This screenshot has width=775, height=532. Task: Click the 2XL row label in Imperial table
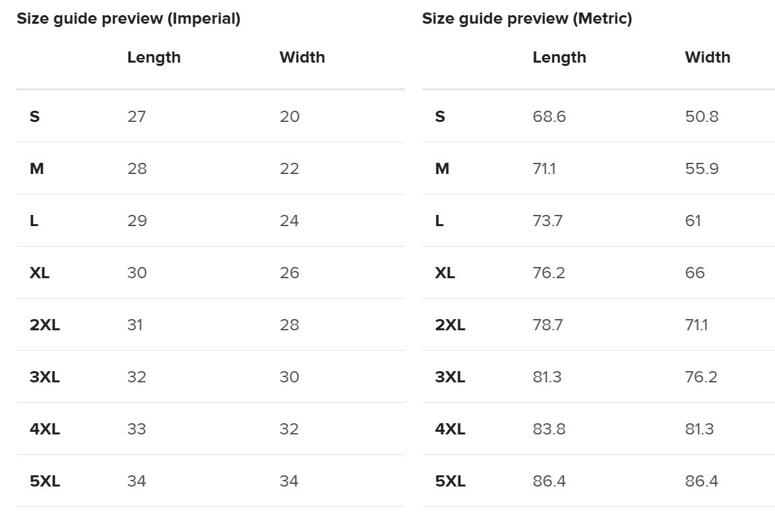(x=45, y=325)
